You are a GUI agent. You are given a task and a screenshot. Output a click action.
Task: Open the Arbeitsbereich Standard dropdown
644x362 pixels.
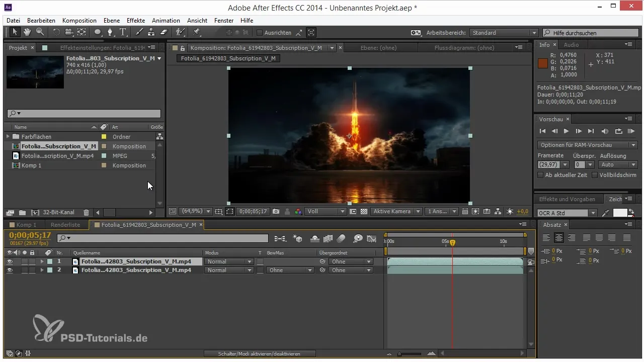click(504, 33)
